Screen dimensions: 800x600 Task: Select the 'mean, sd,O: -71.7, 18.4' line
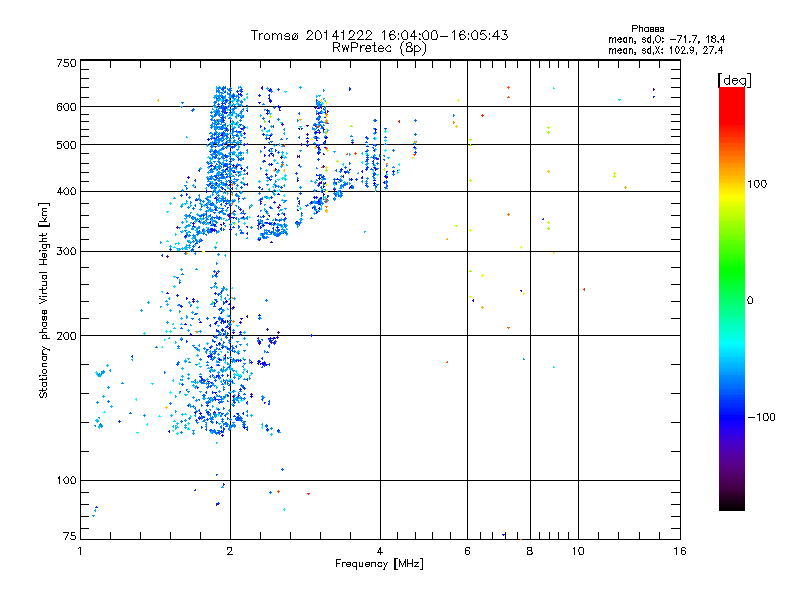pos(666,39)
